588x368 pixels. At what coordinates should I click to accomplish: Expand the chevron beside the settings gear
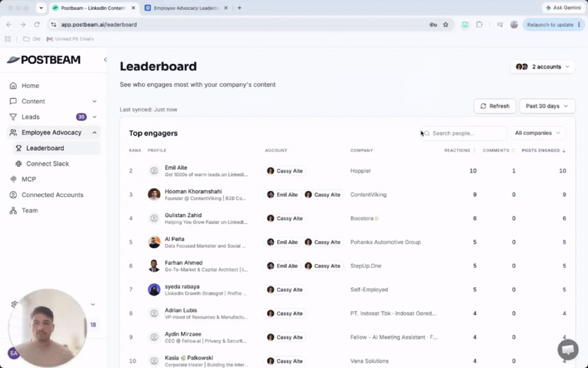(x=93, y=304)
